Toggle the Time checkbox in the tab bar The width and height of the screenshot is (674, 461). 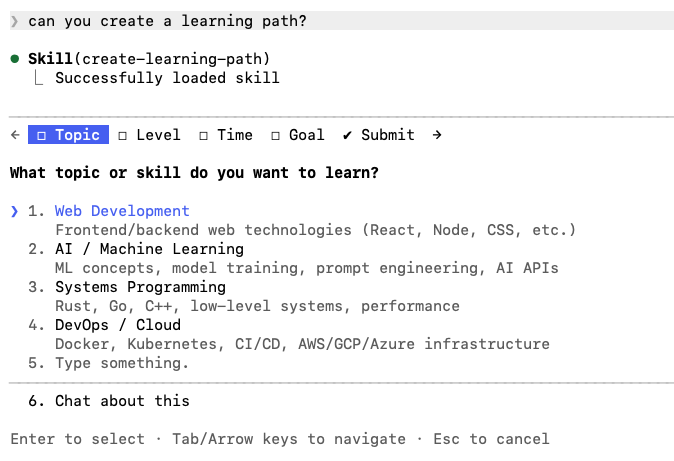point(203,135)
